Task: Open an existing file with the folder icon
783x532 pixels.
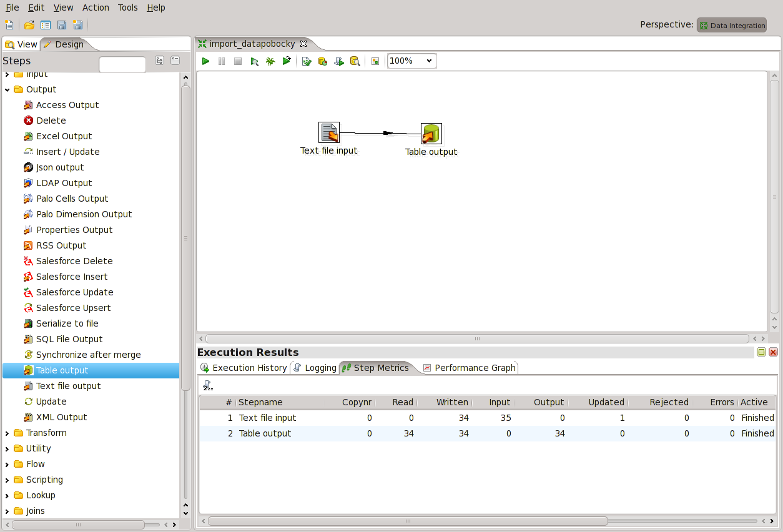Action: pyautogui.click(x=29, y=25)
